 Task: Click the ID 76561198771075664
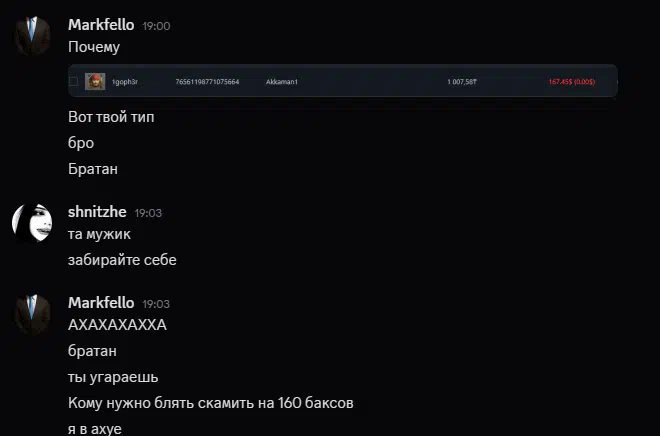coord(207,82)
